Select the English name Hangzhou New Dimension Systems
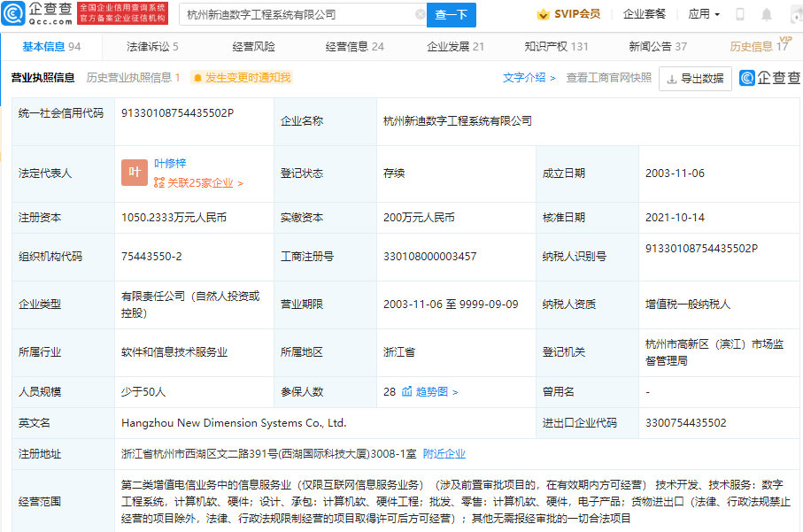Viewport: 803px width, 532px height. point(234,423)
